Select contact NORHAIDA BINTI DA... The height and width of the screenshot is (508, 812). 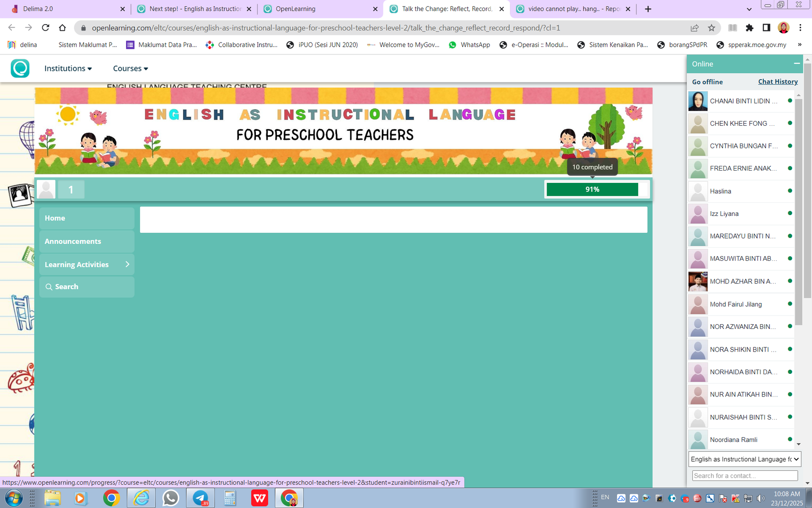[740, 372]
